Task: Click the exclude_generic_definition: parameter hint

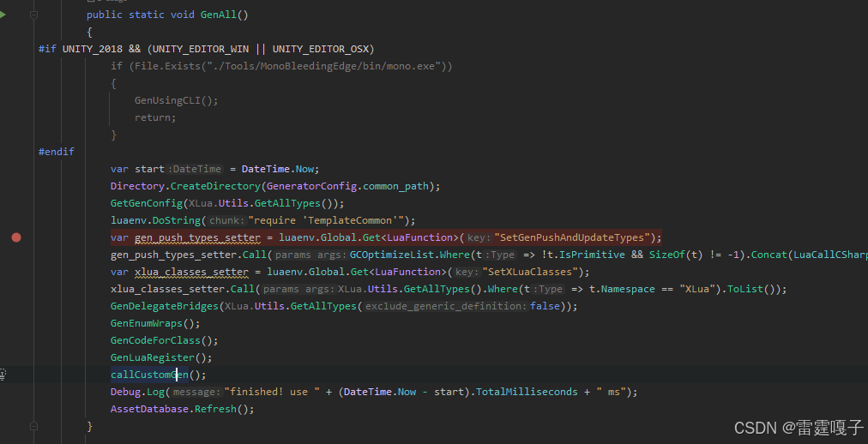Action: 446,306
